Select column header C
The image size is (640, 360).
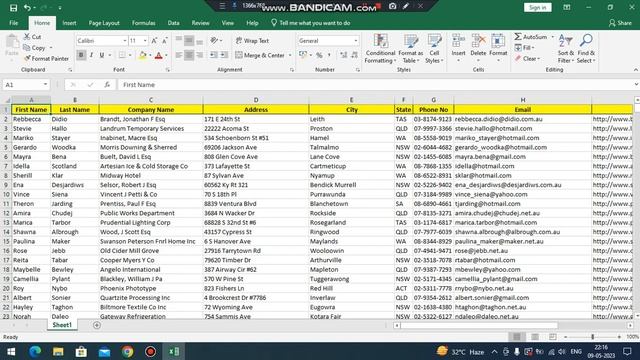pos(151,100)
